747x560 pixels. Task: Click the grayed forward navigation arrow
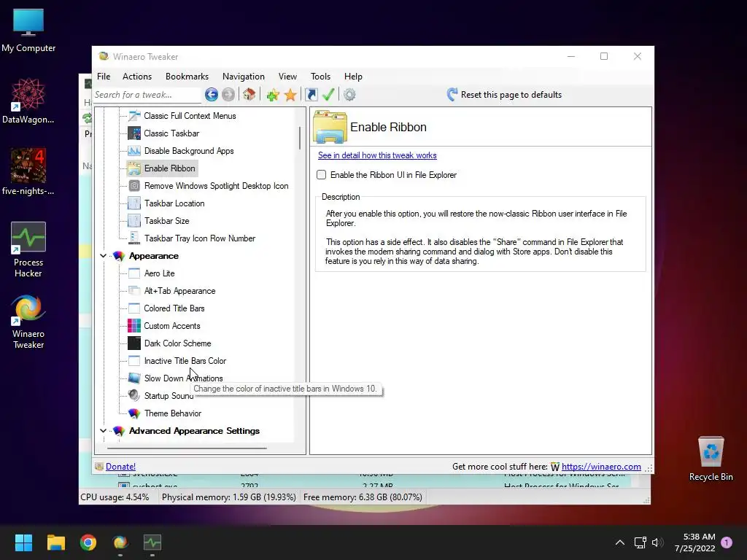[228, 95]
